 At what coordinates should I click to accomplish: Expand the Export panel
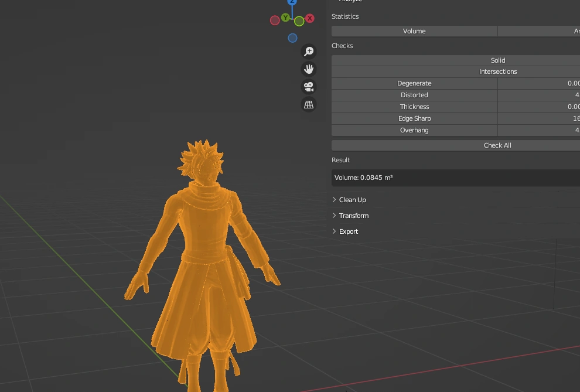pos(345,231)
